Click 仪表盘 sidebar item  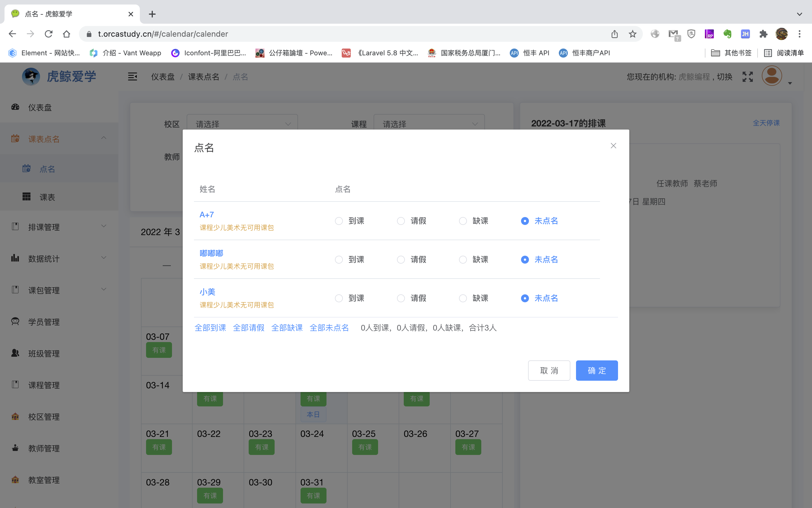click(59, 107)
